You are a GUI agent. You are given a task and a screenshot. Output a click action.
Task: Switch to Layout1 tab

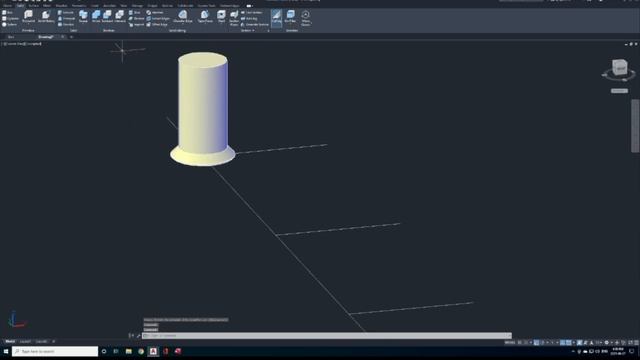[25, 342]
